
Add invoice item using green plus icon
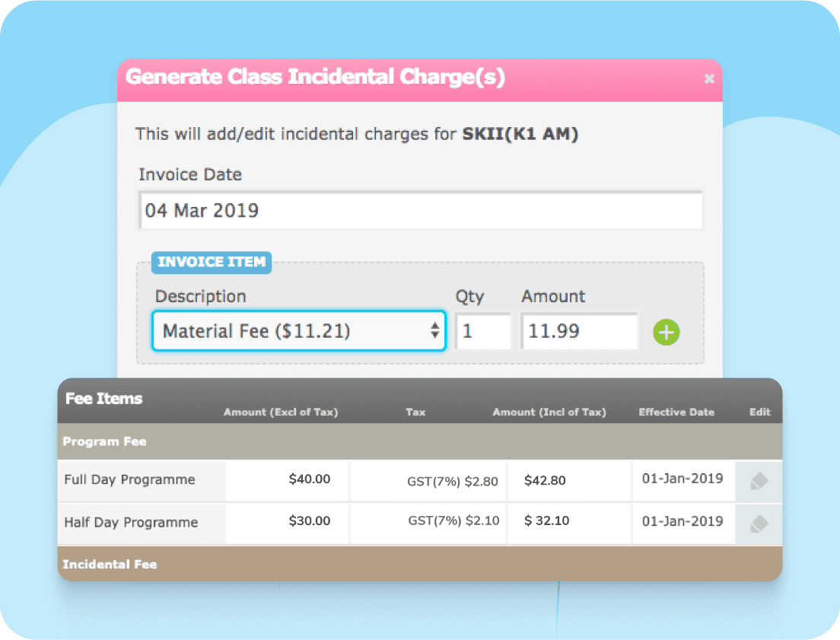click(666, 332)
